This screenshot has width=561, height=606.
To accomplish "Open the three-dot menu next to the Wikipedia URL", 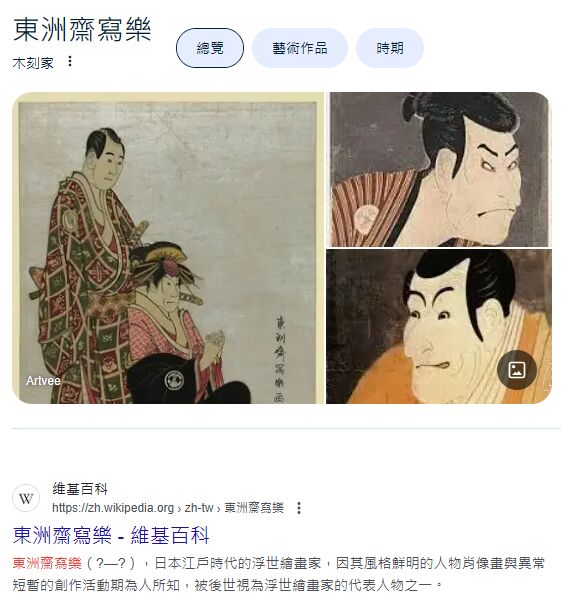I will coord(299,508).
